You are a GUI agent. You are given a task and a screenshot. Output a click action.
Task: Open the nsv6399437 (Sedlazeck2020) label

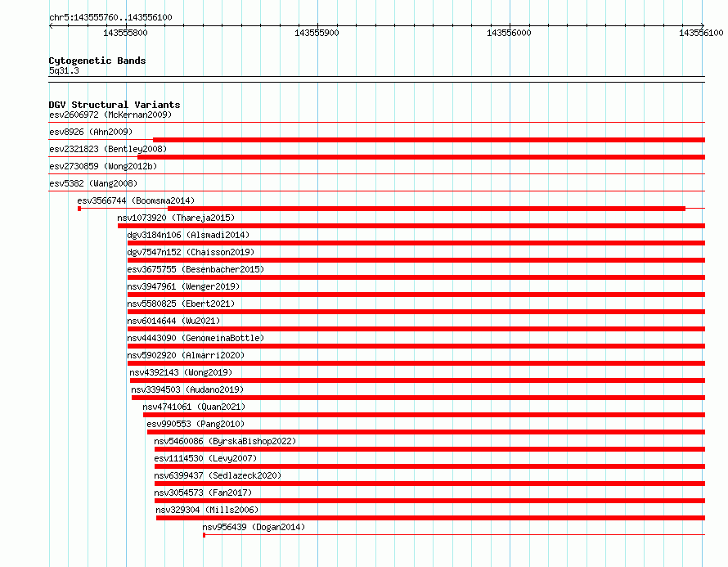(x=218, y=475)
